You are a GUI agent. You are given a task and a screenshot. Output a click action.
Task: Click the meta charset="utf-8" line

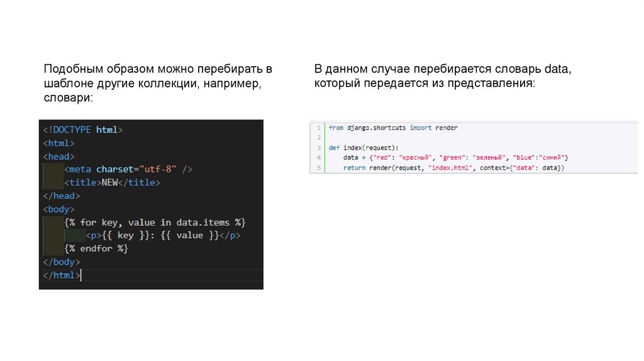pyautogui.click(x=128, y=169)
